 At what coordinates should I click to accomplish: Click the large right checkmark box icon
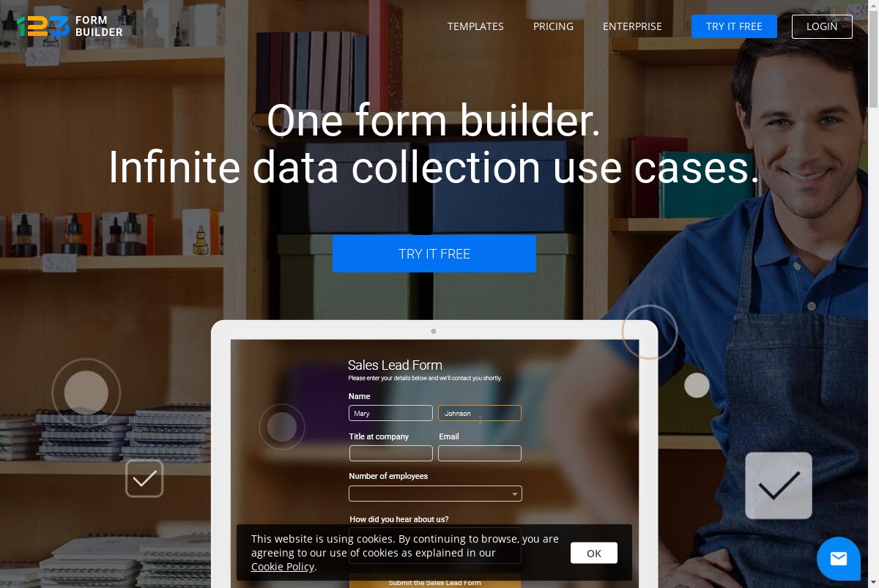[779, 485]
